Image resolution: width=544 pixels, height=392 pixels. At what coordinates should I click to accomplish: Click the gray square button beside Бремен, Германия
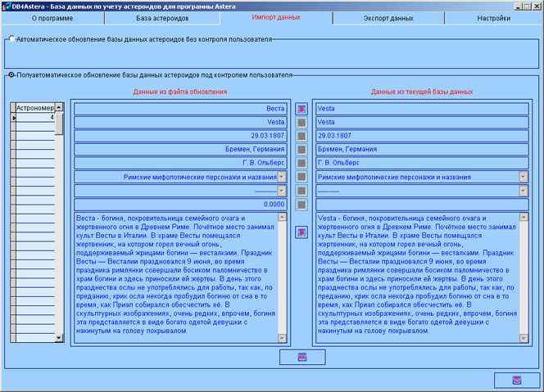301,150
